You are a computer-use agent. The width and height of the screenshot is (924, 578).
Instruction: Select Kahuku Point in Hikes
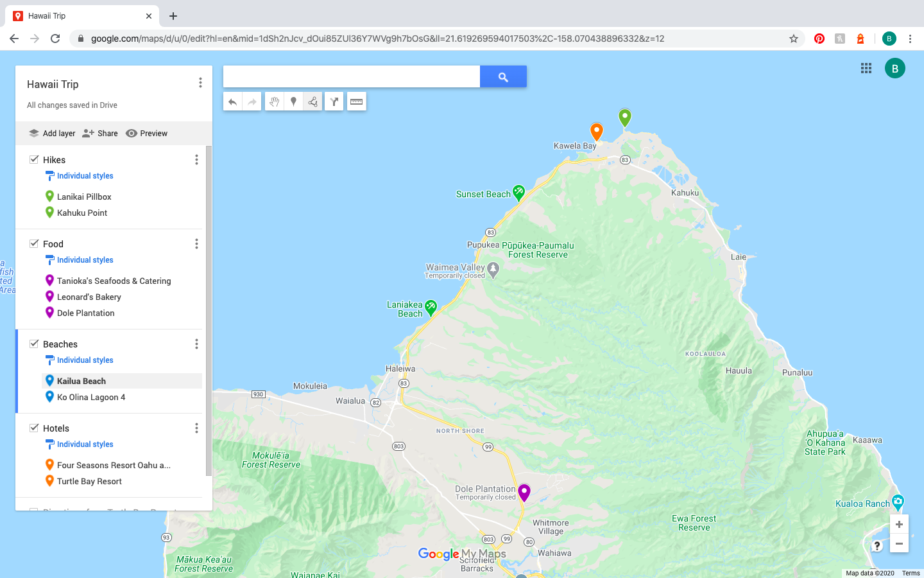pyautogui.click(x=82, y=213)
